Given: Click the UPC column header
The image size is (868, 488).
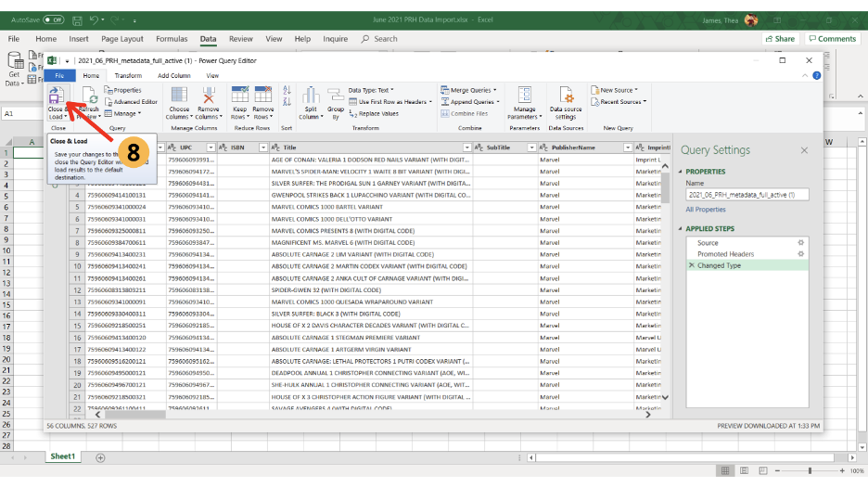Looking at the screenshot, I should (190, 148).
